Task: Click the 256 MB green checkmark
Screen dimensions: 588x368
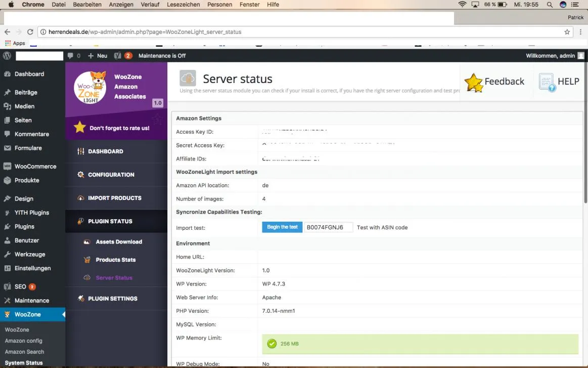Action: pyautogui.click(x=272, y=344)
